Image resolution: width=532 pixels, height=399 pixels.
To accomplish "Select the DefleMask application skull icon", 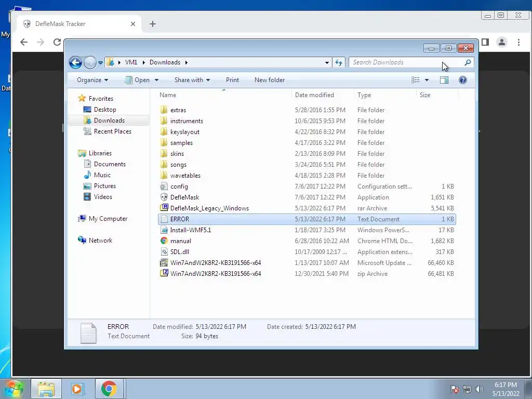I will 164,197.
